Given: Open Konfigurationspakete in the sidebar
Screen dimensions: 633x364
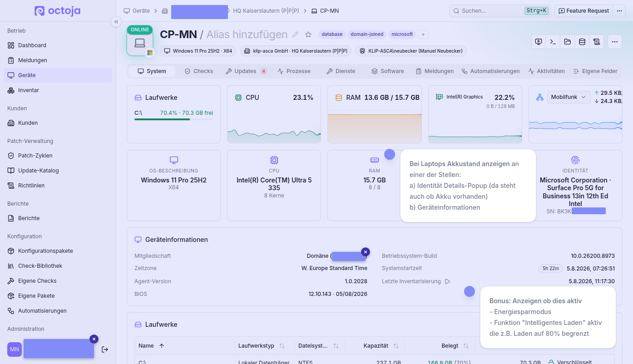Looking at the screenshot, I should pos(58,251).
